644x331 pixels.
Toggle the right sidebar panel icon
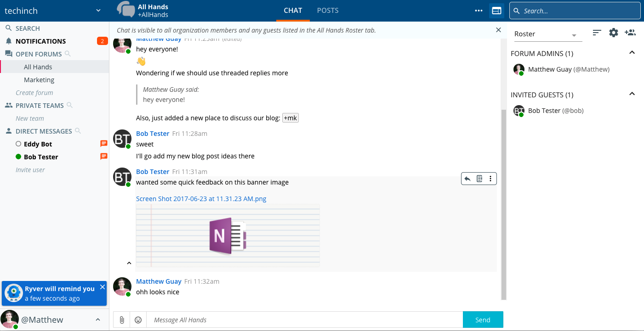click(496, 11)
